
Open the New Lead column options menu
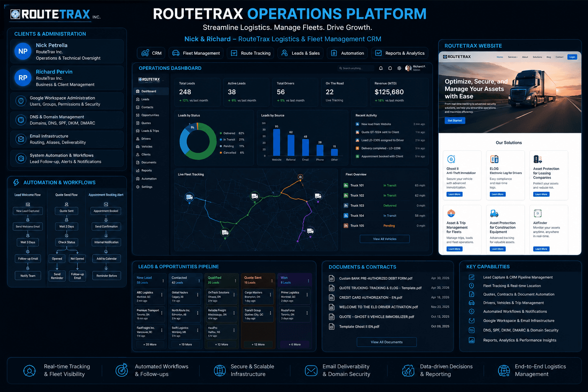pos(163,281)
